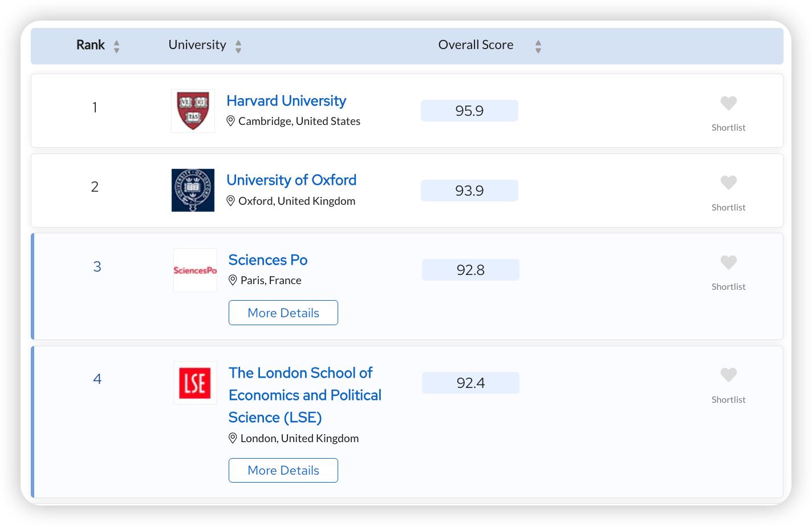Click the location pin next to Paris, France
Screen dimensions: 812x526
tap(233, 280)
